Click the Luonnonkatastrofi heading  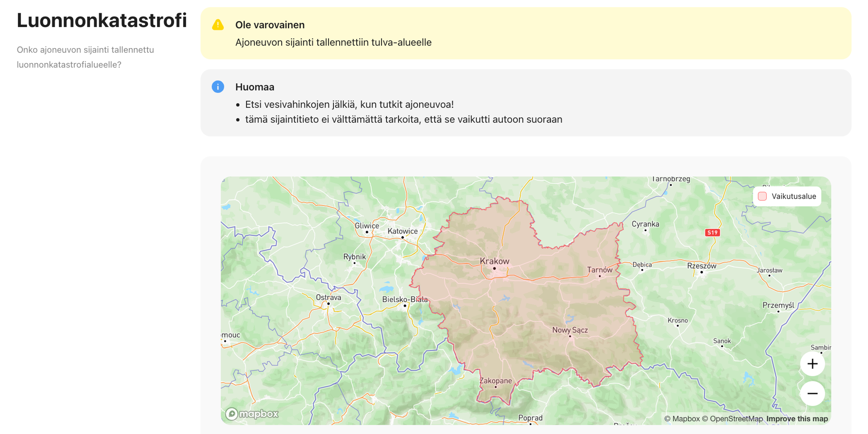(102, 20)
